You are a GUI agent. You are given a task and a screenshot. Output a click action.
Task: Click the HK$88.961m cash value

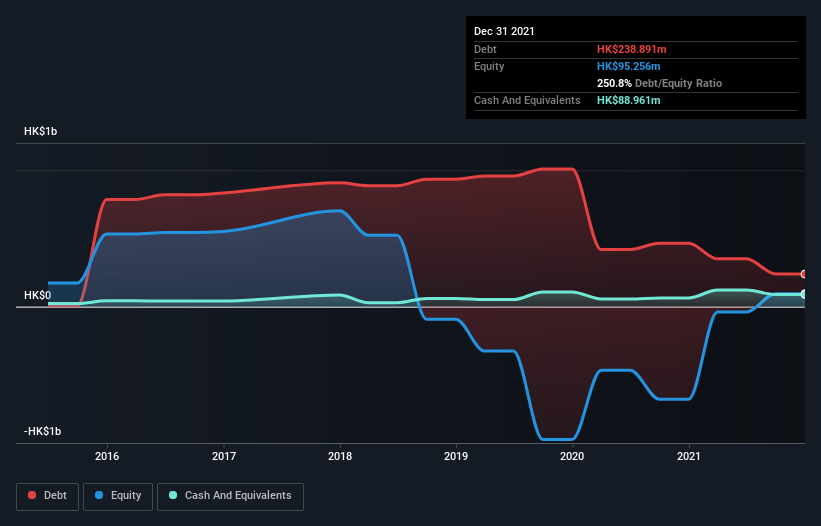tap(628, 100)
